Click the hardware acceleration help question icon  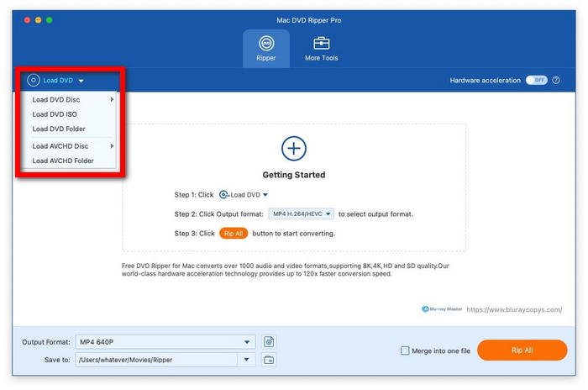click(x=556, y=81)
